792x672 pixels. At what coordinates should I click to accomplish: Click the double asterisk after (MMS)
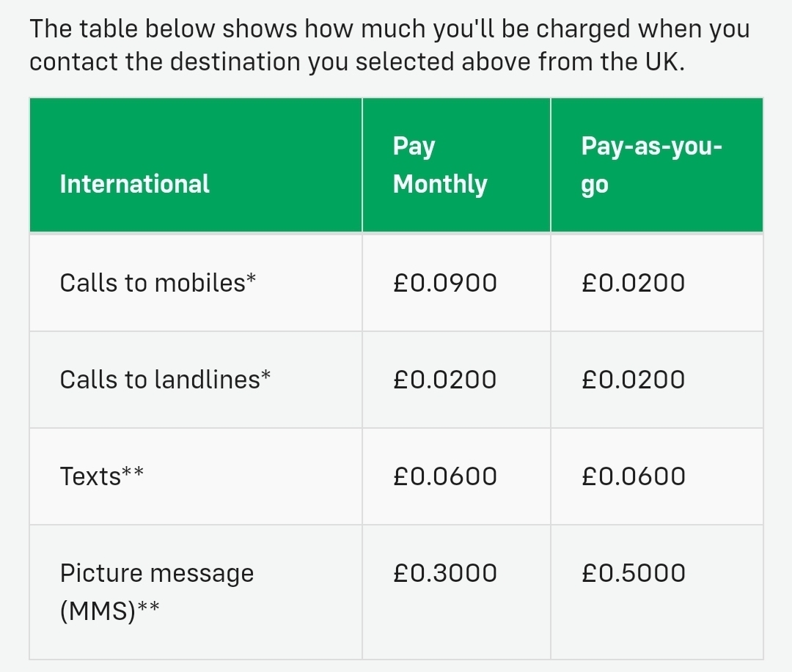148,606
